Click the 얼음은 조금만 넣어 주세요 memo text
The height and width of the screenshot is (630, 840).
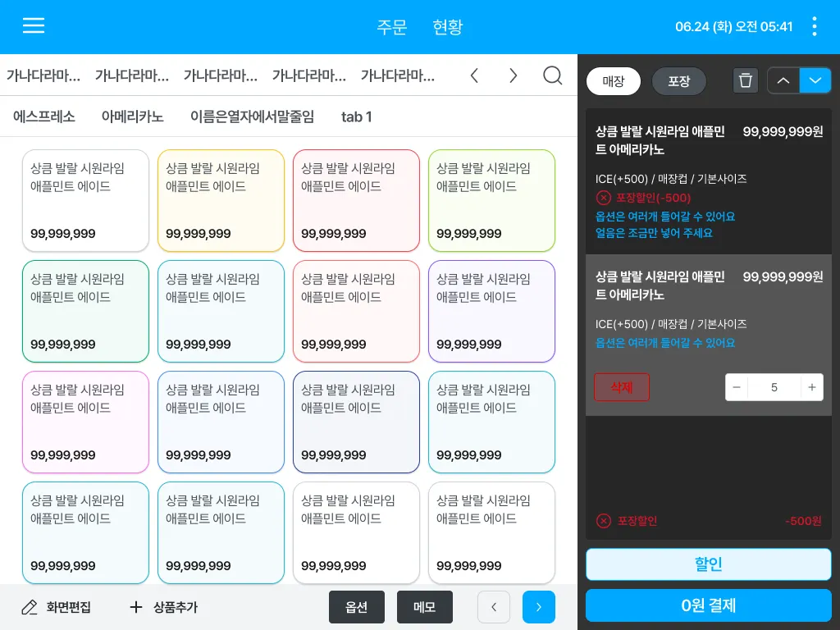pyautogui.click(x=654, y=233)
